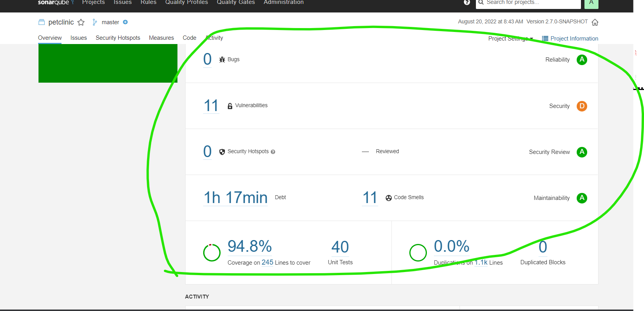Switch to the Measures tab

(x=161, y=38)
